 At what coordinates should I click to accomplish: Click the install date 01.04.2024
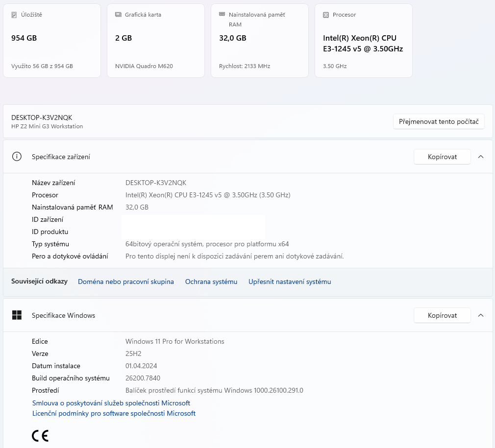(x=141, y=366)
